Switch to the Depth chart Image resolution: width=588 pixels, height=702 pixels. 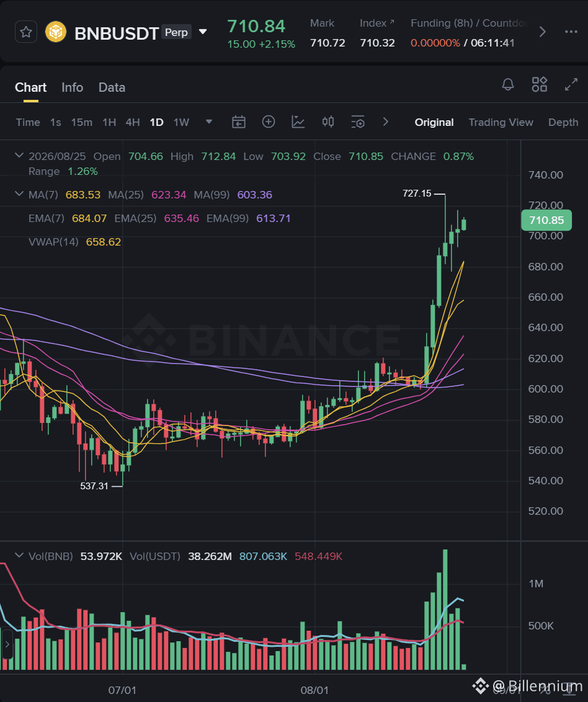[563, 122]
